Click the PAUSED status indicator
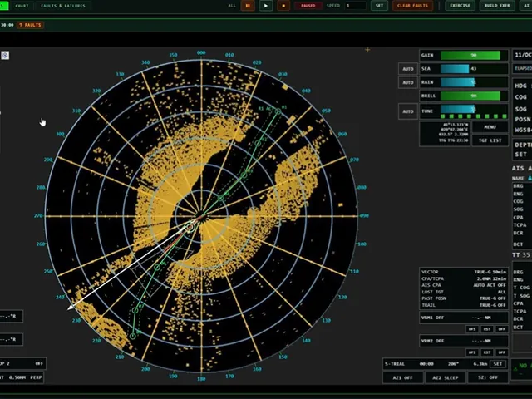 [x=308, y=6]
